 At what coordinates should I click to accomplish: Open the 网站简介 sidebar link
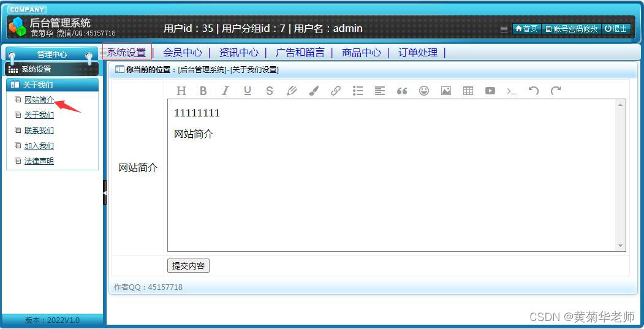39,100
